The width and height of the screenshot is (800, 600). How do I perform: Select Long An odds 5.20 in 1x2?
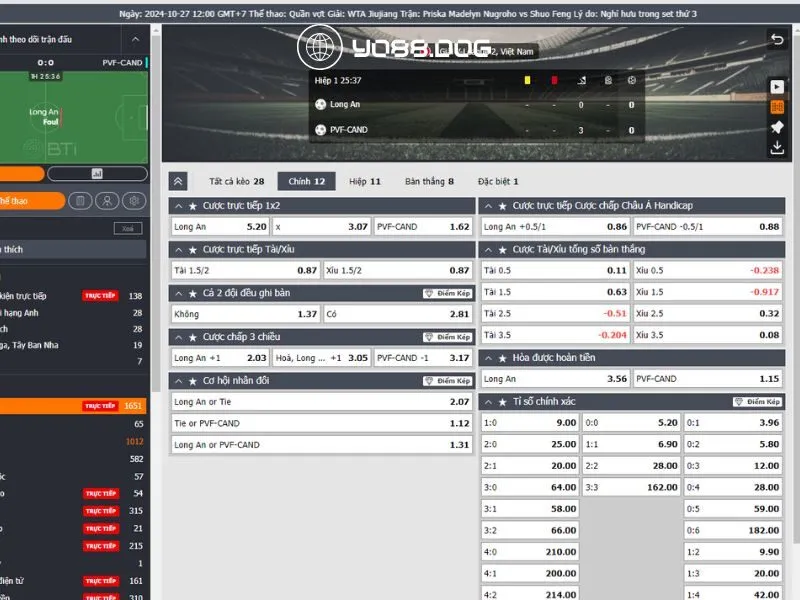(x=220, y=227)
